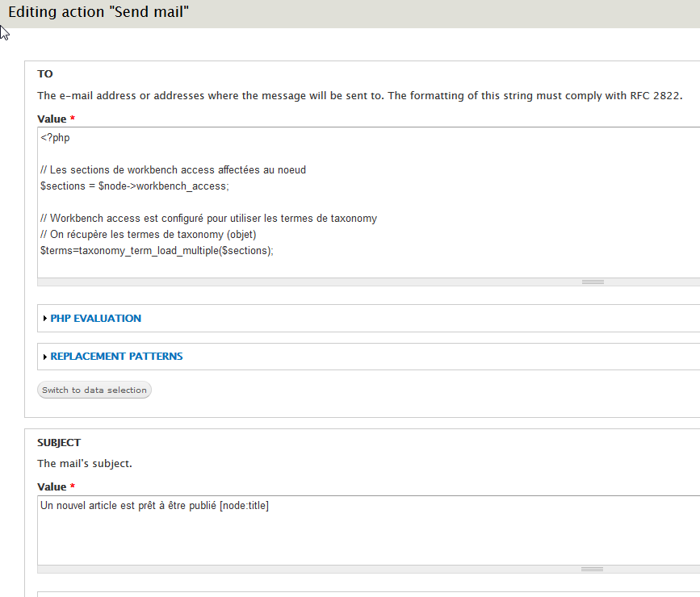This screenshot has width=700, height=597.
Task: Grab the TO textarea resize grip
Action: (x=593, y=282)
